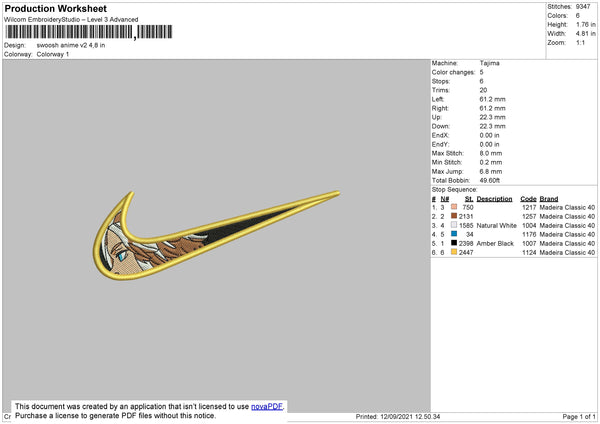
Task: Click the Printed date 12/09/2021
Action: click(396, 416)
